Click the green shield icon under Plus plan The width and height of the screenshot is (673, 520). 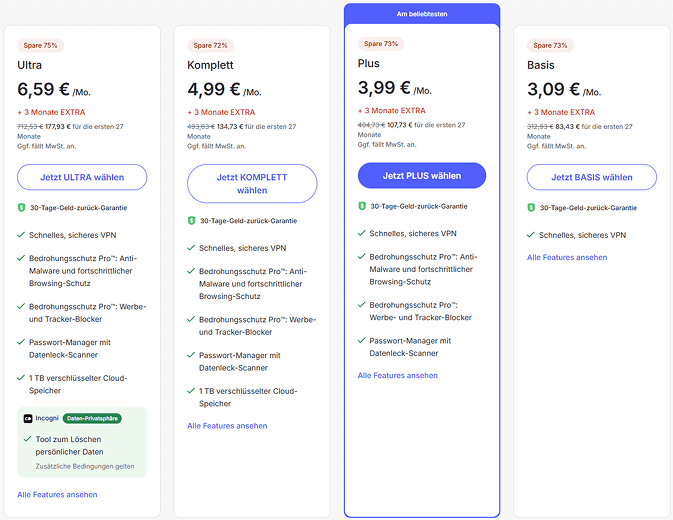[362, 206]
